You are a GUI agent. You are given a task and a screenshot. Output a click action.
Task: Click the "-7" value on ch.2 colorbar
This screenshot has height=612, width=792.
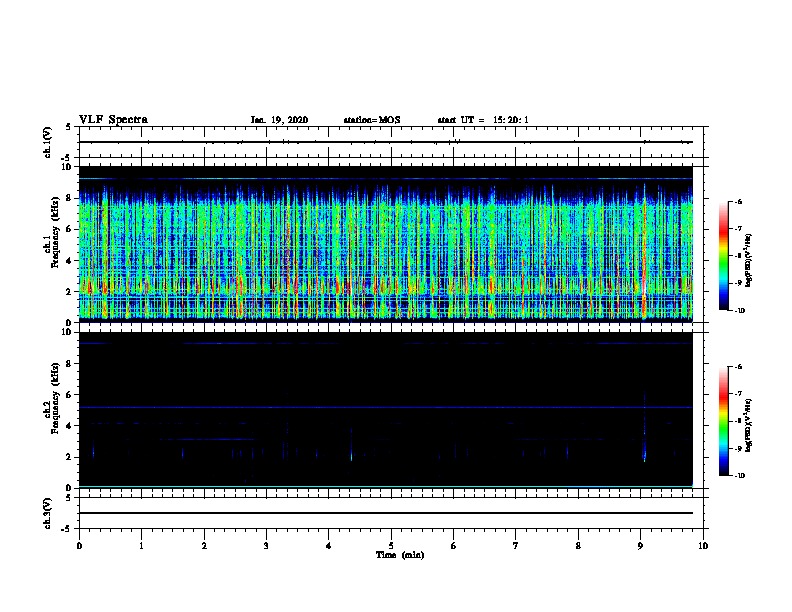[738, 394]
